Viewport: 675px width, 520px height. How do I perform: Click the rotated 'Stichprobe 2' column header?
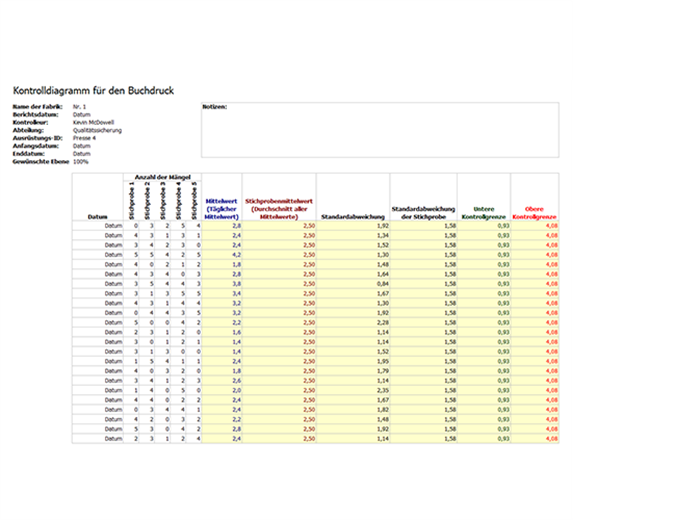point(147,201)
